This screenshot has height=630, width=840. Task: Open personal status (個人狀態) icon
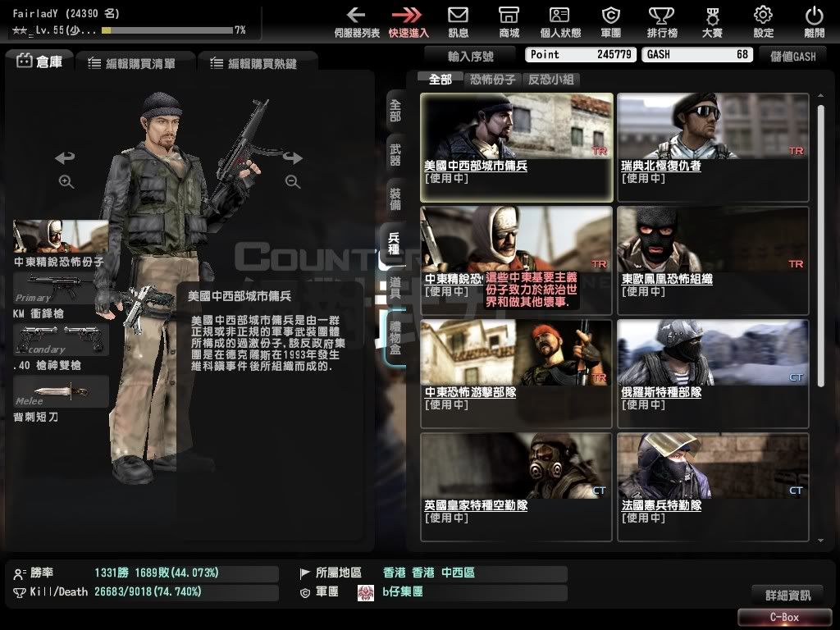[x=559, y=15]
